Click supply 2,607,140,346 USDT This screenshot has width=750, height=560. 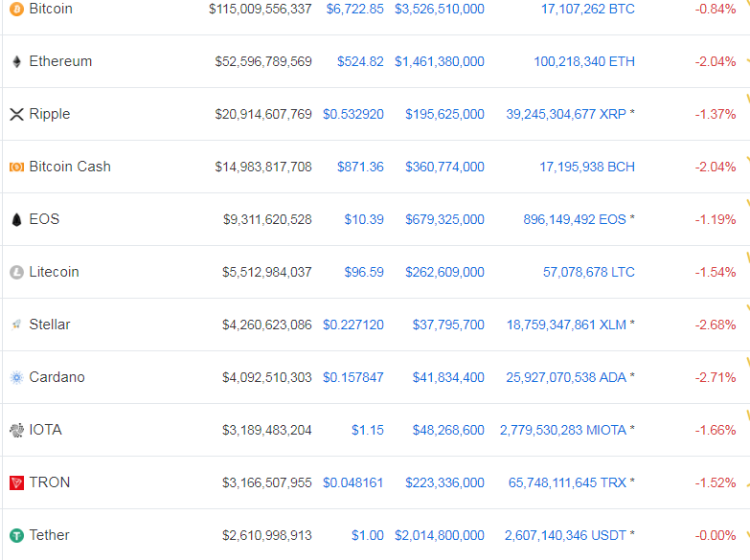click(565, 535)
